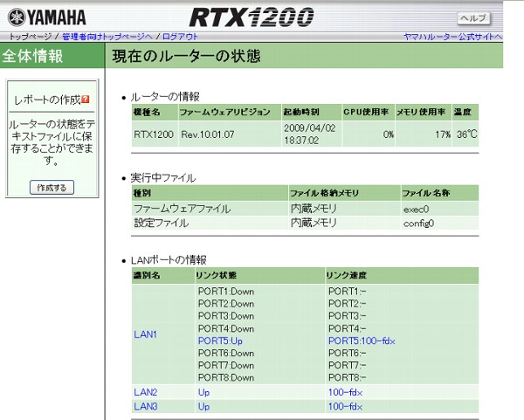Viewport: 524px width, 420px height.
Task: Click the PORT1:- speed text
Action: [x=348, y=292]
